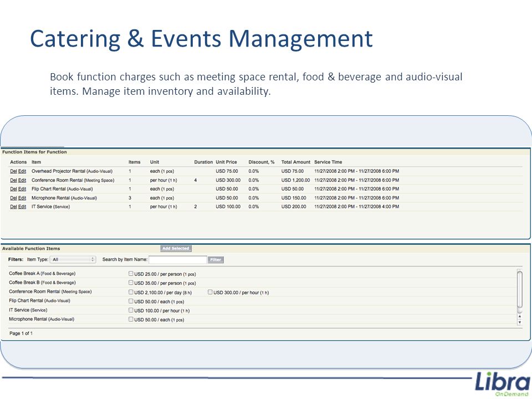532x399 pixels.
Task: Delete the Overhead Projector Rental item
Action: click(13, 171)
